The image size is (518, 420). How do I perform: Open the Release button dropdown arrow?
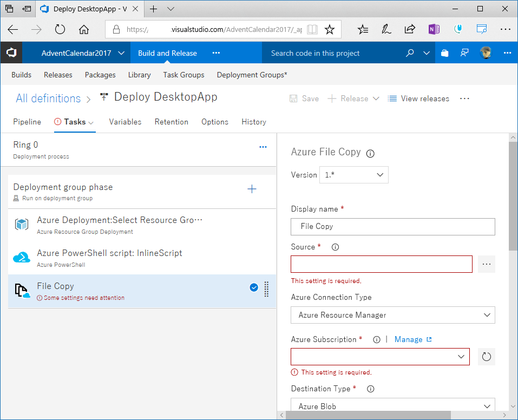pos(376,99)
